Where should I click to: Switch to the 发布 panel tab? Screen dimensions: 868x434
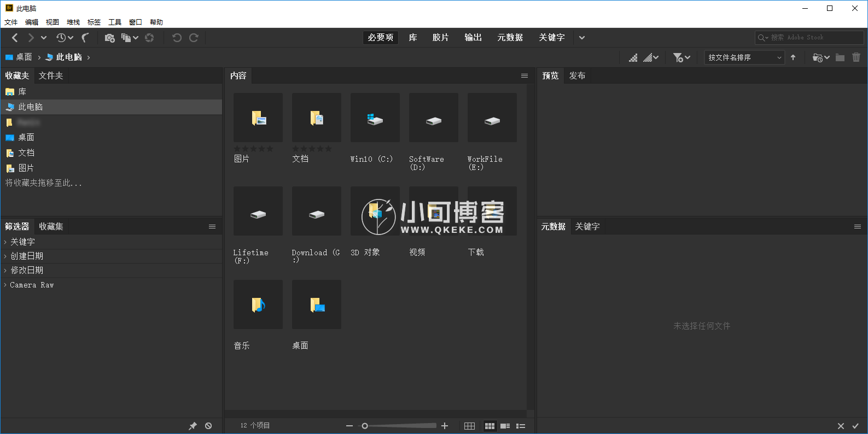point(578,76)
